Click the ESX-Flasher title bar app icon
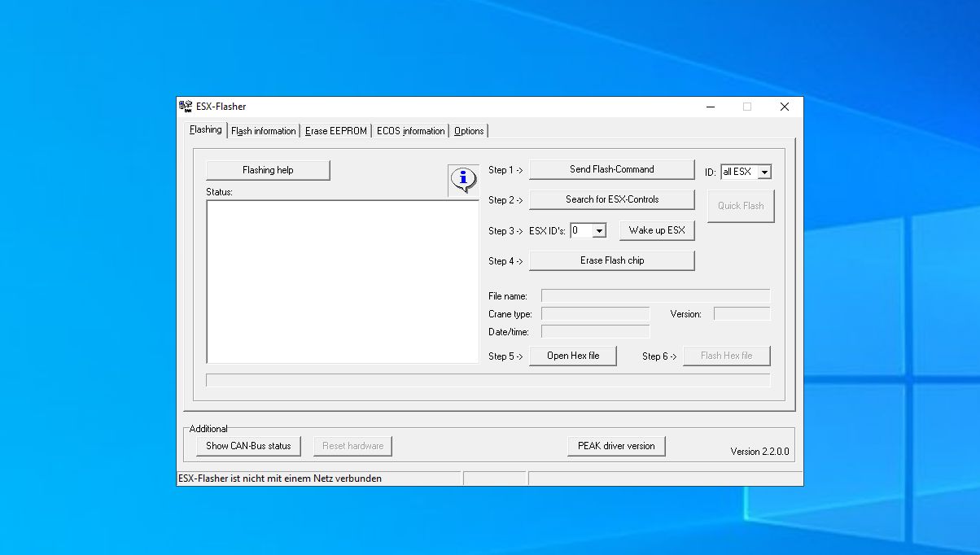980x555 pixels. (x=186, y=107)
